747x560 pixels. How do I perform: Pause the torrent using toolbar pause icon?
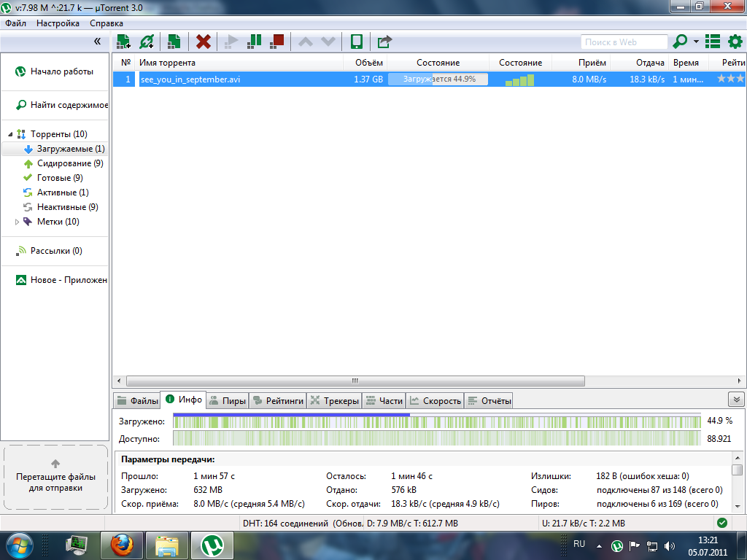[254, 42]
